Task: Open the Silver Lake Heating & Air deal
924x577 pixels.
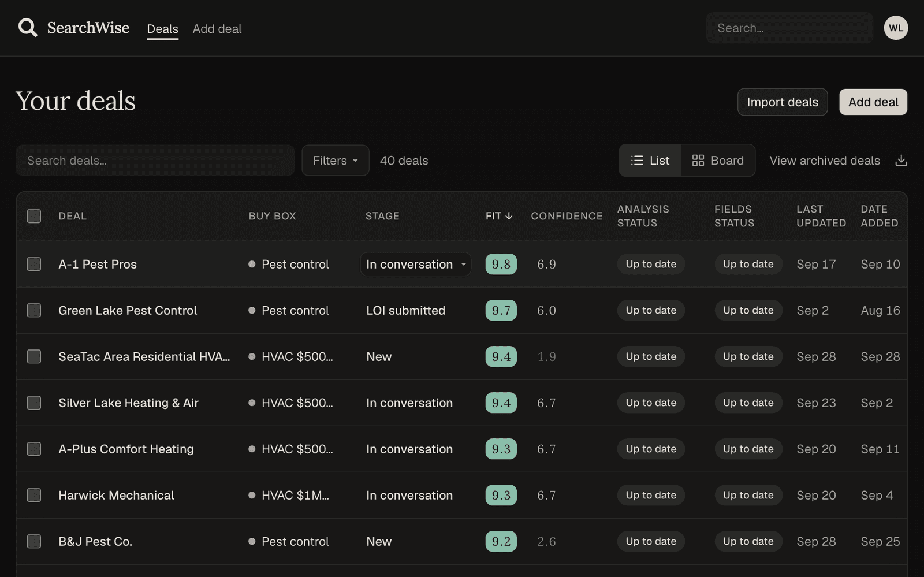Action: [128, 403]
